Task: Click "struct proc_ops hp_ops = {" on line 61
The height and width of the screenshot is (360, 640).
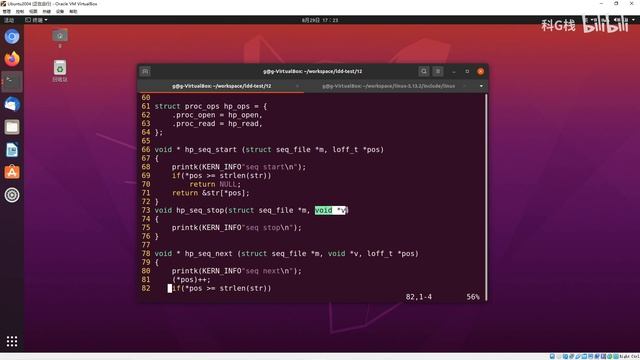Action: tap(211, 106)
